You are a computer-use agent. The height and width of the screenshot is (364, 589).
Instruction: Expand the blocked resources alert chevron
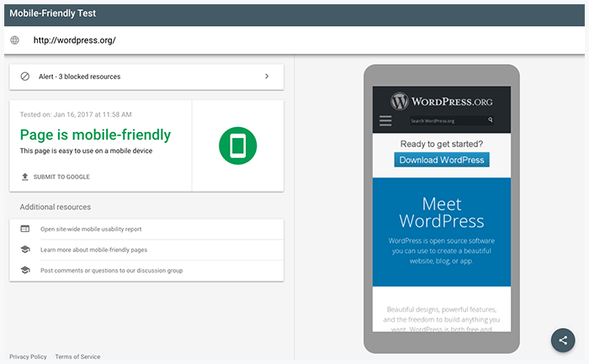tap(267, 76)
